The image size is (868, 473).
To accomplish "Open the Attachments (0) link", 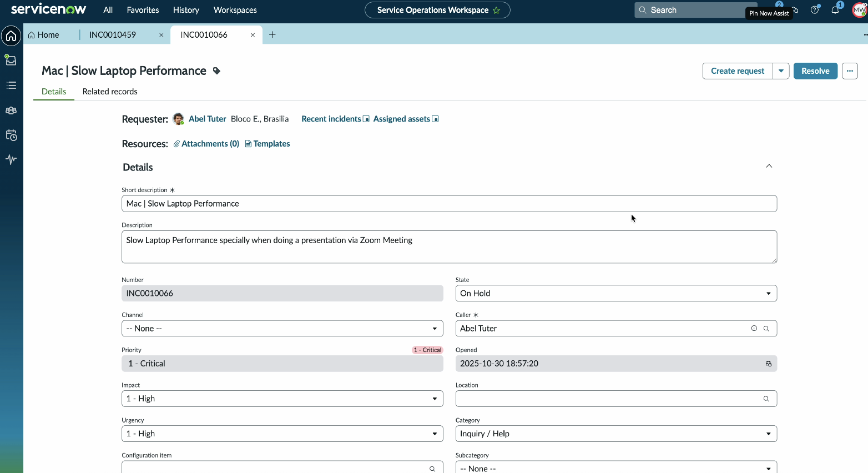I will pyautogui.click(x=206, y=144).
